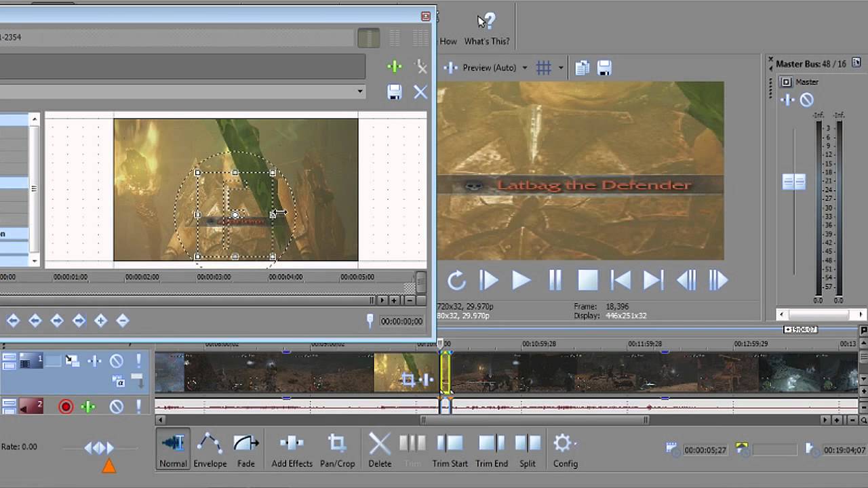
Task: Open preview video effects icon beside Preview (Auto)
Action: point(450,68)
